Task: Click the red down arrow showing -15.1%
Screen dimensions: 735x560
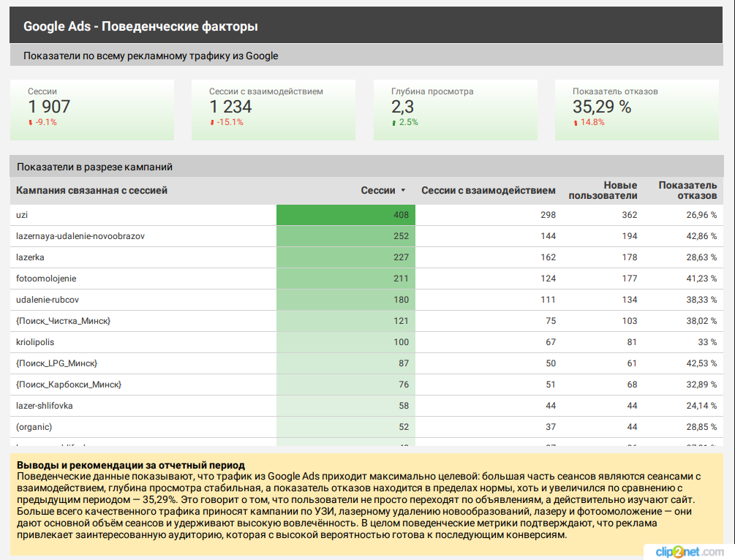Action: click(212, 123)
